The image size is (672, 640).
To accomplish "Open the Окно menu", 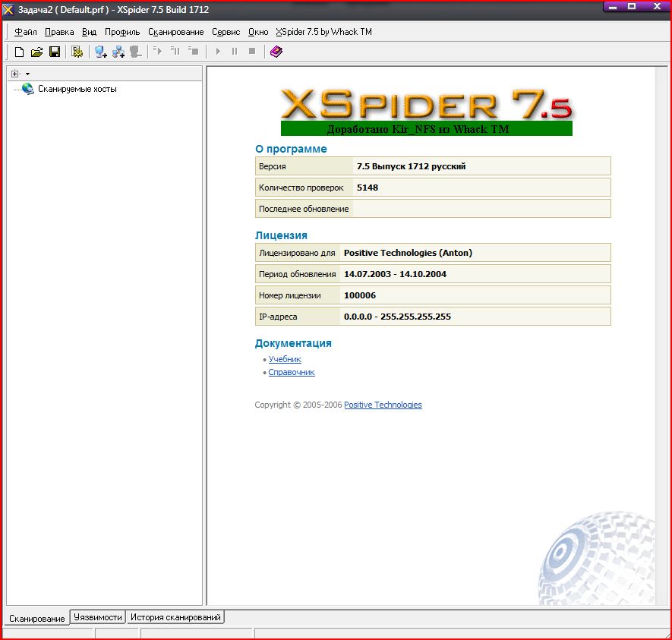I will [258, 32].
